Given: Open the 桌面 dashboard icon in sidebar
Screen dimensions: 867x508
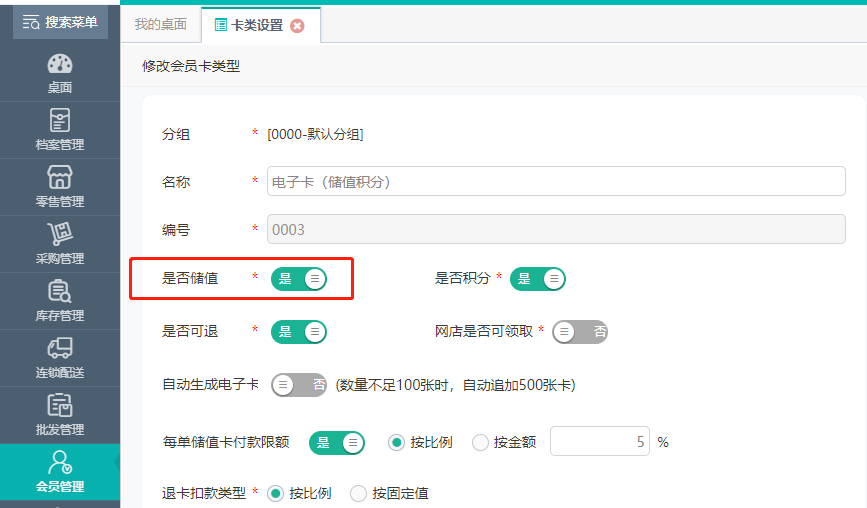Looking at the screenshot, I should pos(60,64).
